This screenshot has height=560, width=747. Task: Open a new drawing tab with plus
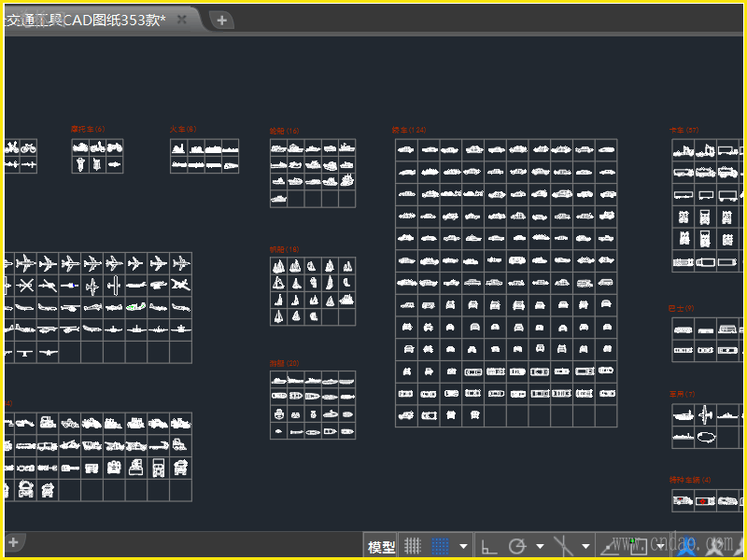tap(221, 20)
